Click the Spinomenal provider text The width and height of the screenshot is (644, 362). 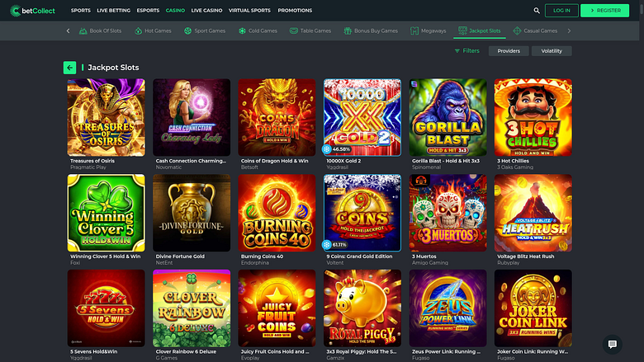pos(426,167)
